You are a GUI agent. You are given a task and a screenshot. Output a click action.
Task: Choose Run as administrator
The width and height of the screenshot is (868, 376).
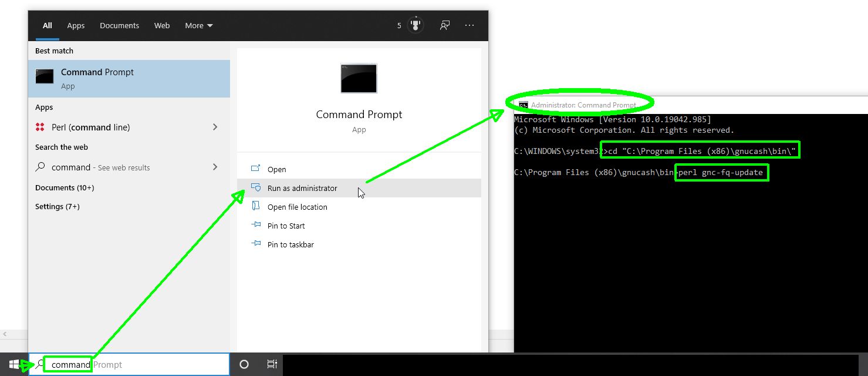pyautogui.click(x=359, y=188)
